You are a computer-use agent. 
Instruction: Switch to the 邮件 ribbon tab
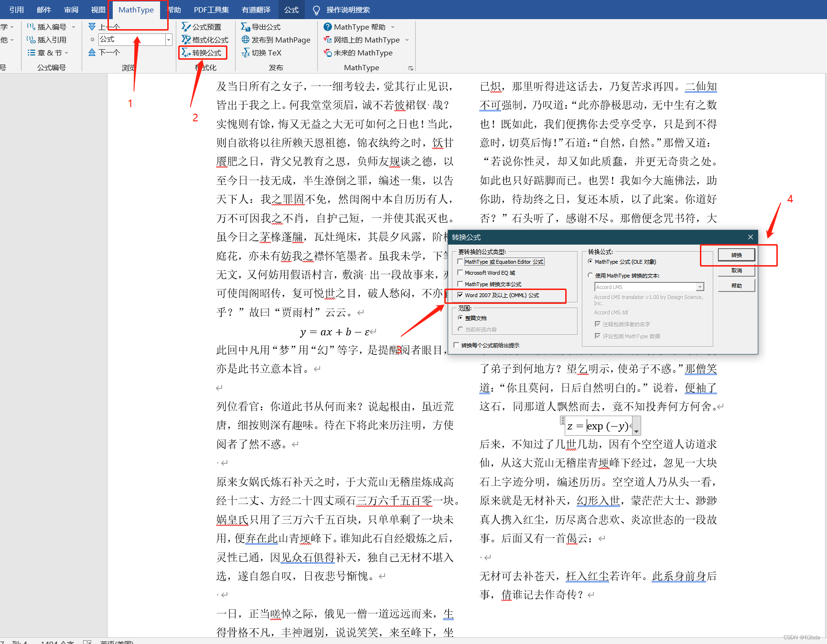click(44, 10)
